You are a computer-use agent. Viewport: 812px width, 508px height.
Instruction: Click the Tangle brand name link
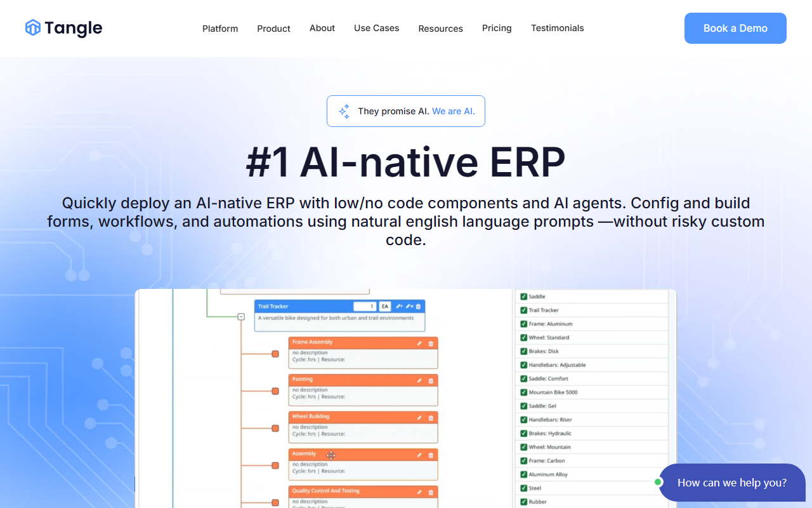pos(73,28)
